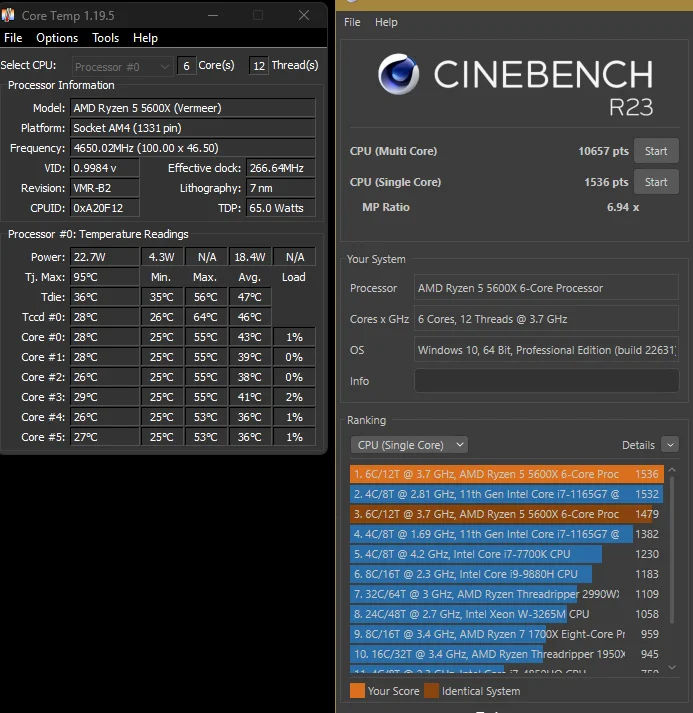Open the File menu in Core Temp
The image size is (693, 713).
[13, 38]
